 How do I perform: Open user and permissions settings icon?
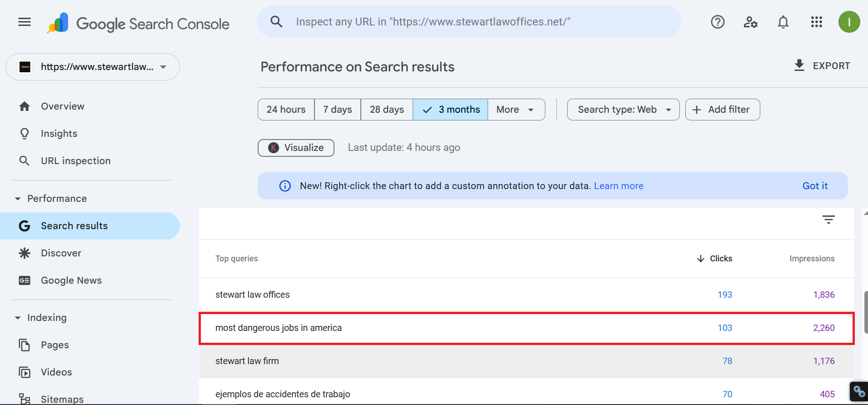pyautogui.click(x=750, y=22)
